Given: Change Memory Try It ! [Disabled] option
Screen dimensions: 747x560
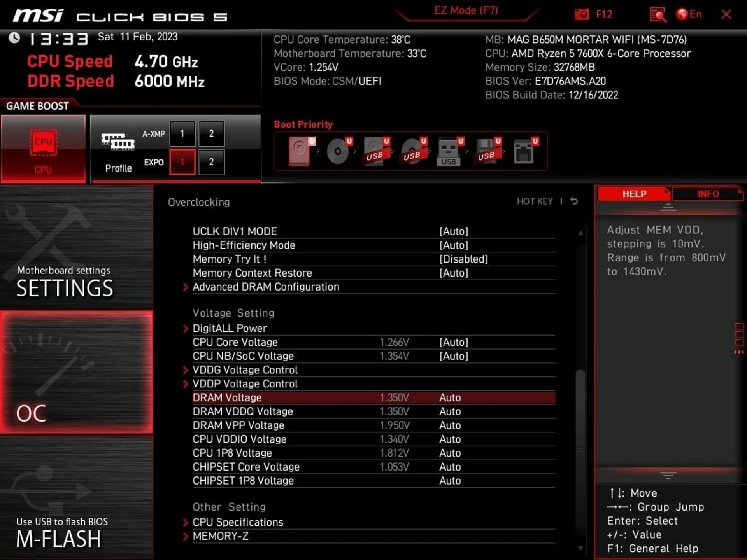Looking at the screenshot, I should click(463, 259).
